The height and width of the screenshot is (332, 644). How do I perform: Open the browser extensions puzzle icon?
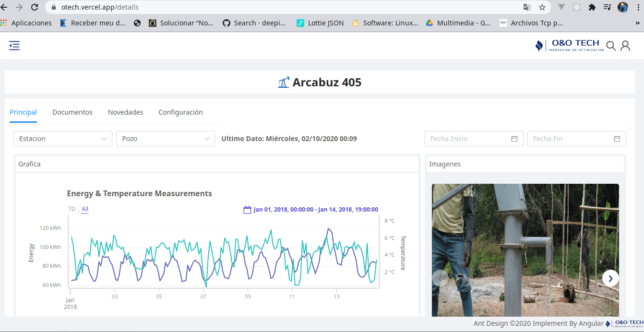point(592,7)
